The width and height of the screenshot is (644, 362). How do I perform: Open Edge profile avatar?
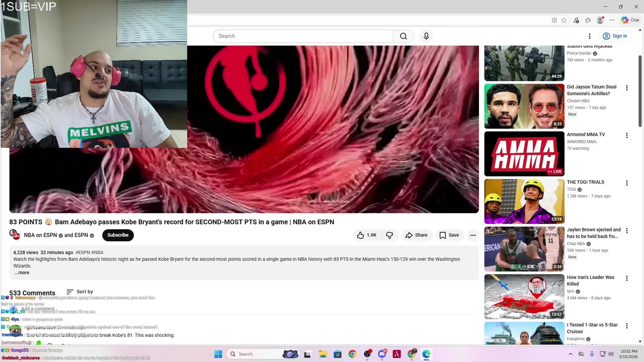(x=600, y=20)
